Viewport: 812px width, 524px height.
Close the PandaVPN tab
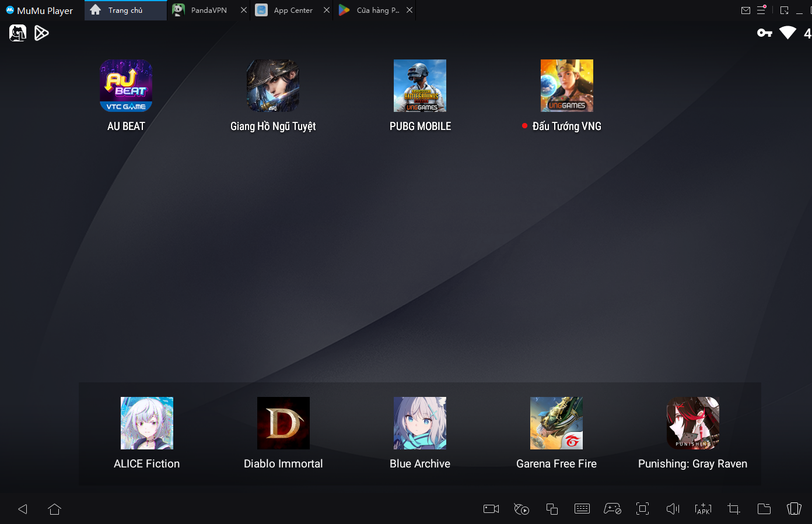pos(244,10)
